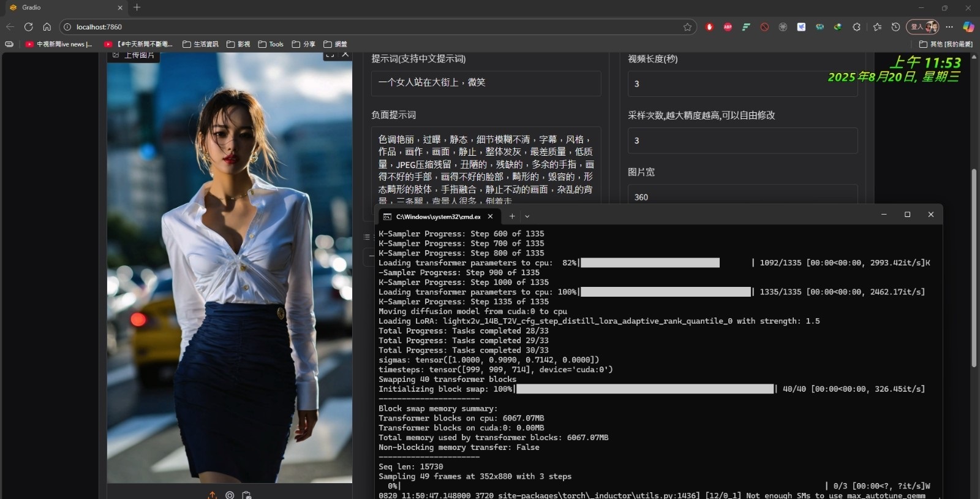Add a new terminal tab

pyautogui.click(x=512, y=216)
